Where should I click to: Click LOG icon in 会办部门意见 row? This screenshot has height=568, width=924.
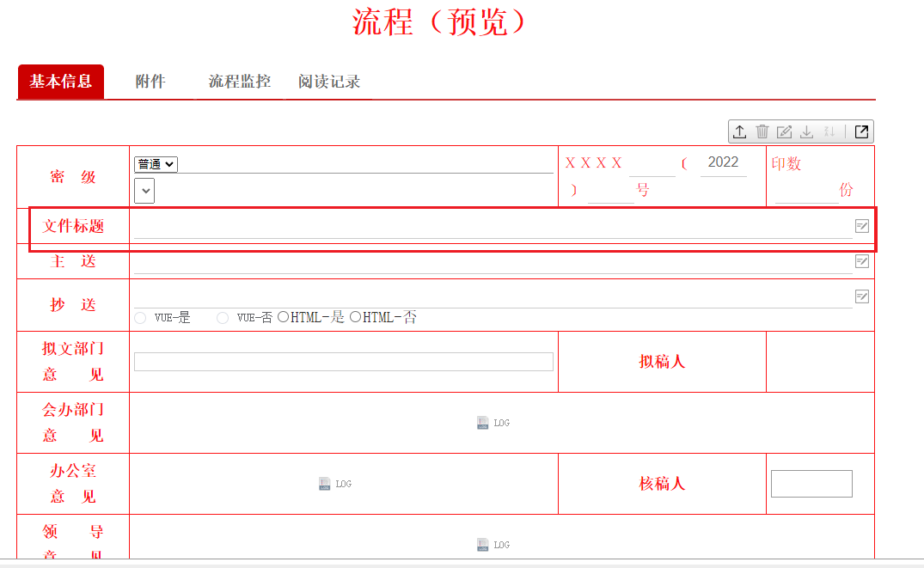pyautogui.click(x=482, y=423)
